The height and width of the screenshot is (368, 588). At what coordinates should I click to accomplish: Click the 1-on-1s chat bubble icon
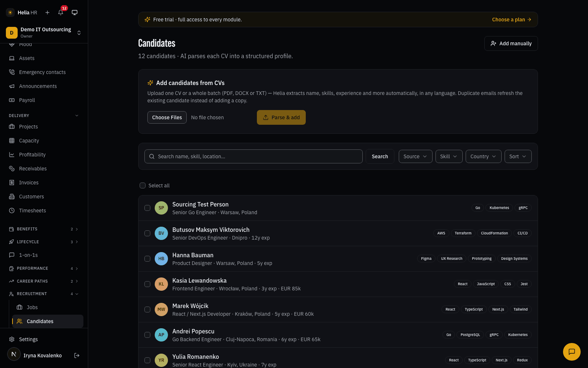point(12,255)
